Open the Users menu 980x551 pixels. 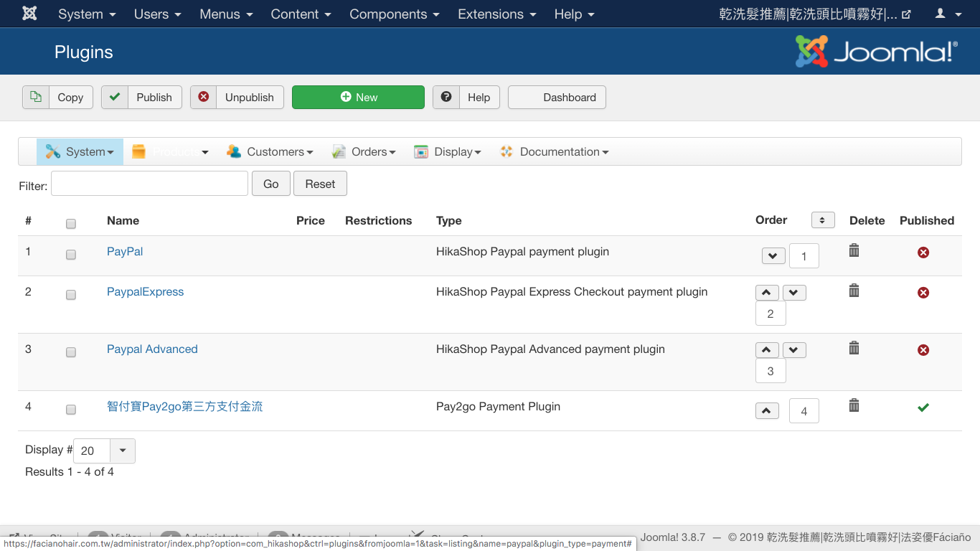tap(157, 14)
